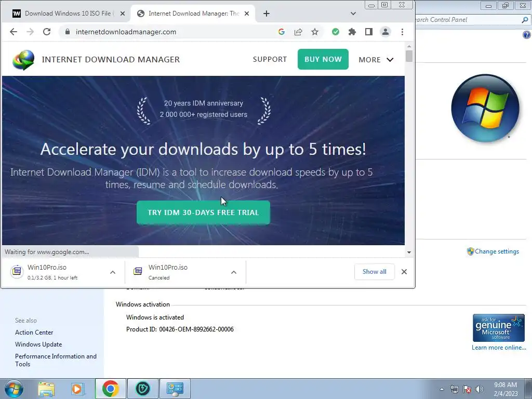Close the Internet Download Manager tab
The image size is (532, 399).
coord(247,14)
